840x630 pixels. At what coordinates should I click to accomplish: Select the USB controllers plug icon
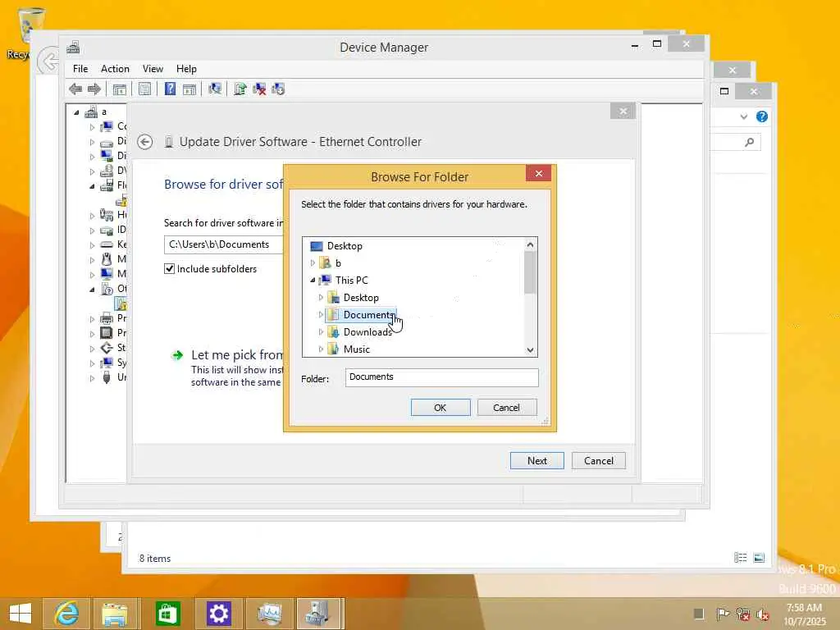pos(107,377)
